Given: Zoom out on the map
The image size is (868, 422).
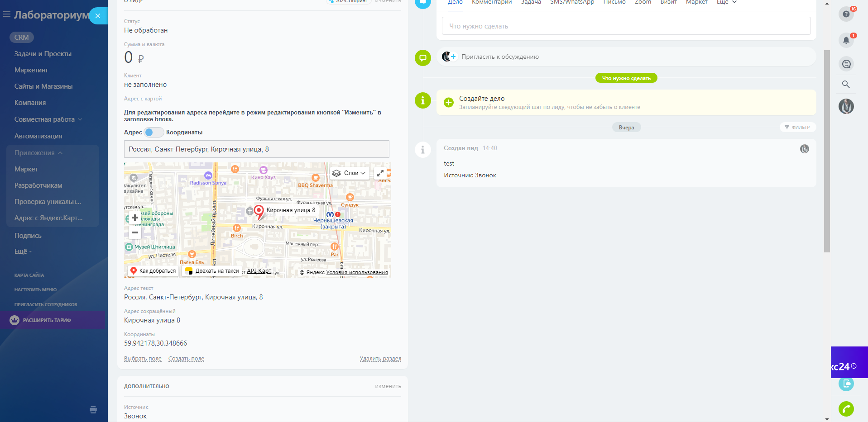Looking at the screenshot, I should tap(135, 232).
